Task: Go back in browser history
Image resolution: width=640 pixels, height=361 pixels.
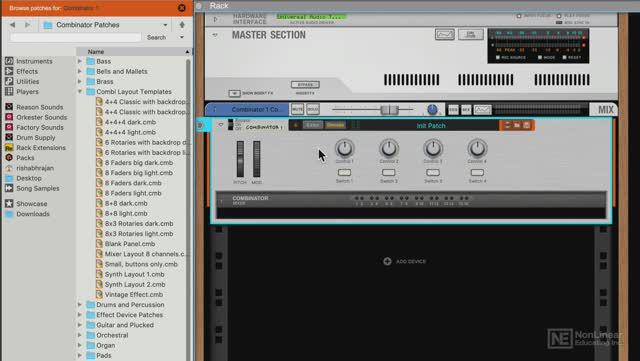Action: [12, 25]
